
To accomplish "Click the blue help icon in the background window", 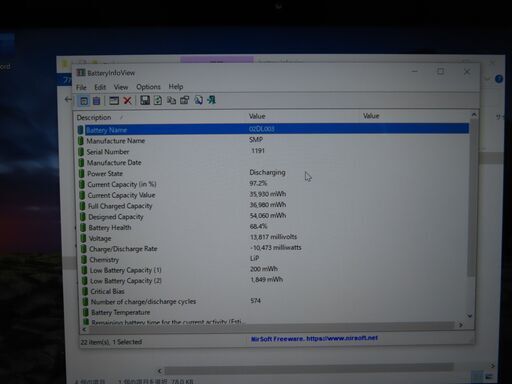I will (x=499, y=79).
